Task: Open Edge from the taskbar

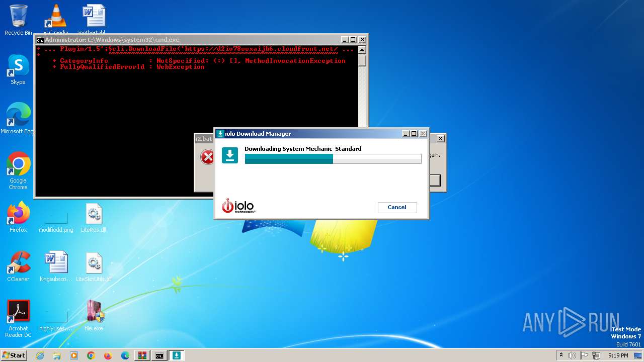Action: (x=125, y=355)
